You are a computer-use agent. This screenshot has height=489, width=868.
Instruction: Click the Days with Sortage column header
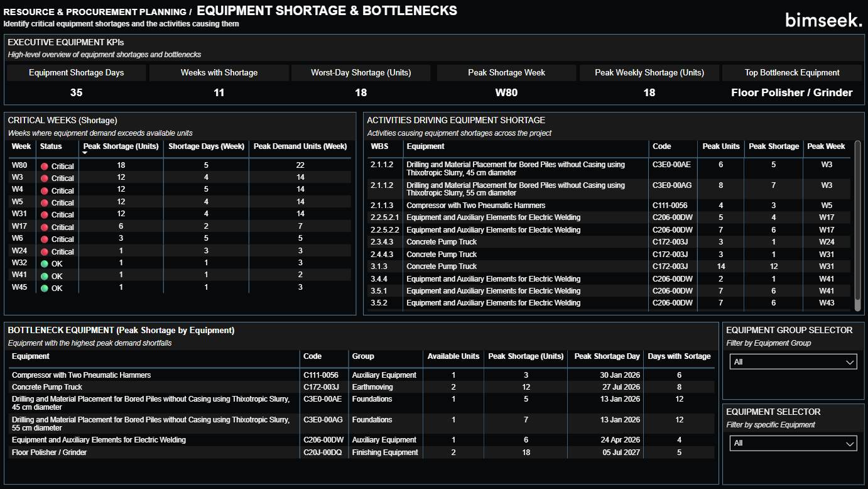pos(679,356)
